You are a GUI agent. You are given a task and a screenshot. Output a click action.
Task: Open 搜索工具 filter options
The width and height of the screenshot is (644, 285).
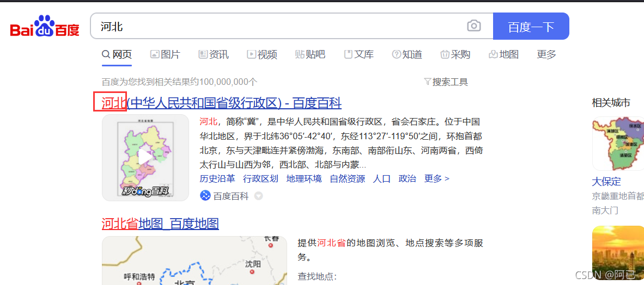446,82
